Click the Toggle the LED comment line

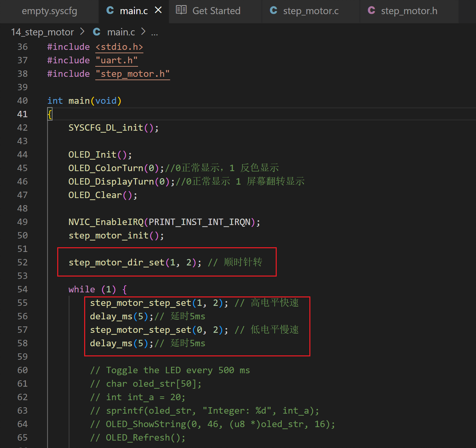[170, 370]
